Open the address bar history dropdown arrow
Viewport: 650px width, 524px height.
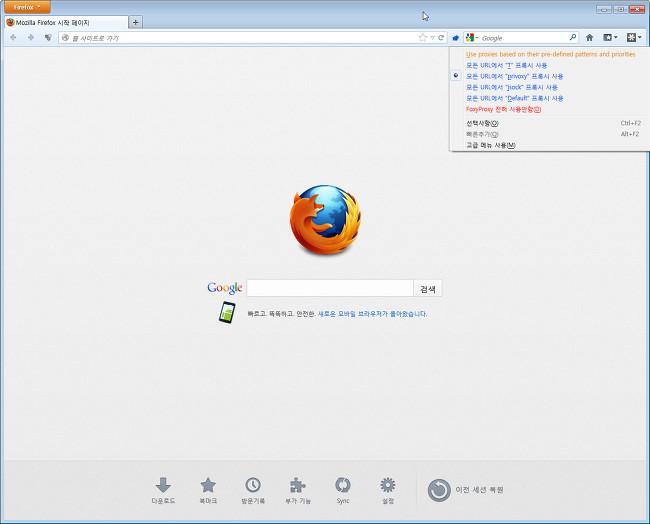432,37
